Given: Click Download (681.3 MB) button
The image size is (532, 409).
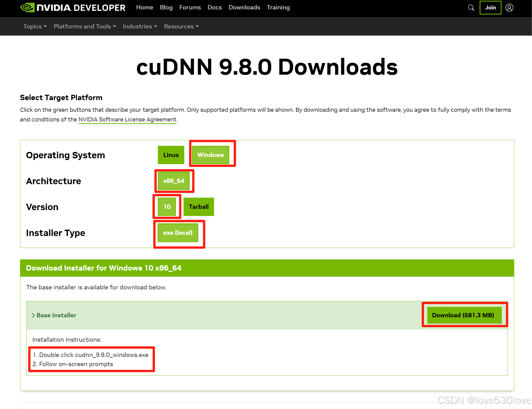Looking at the screenshot, I should pos(463,315).
